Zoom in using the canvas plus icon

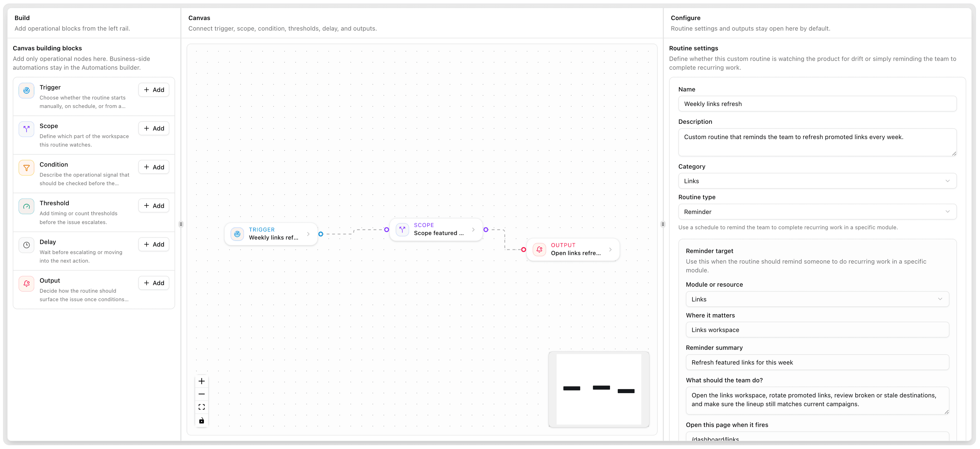tap(202, 381)
